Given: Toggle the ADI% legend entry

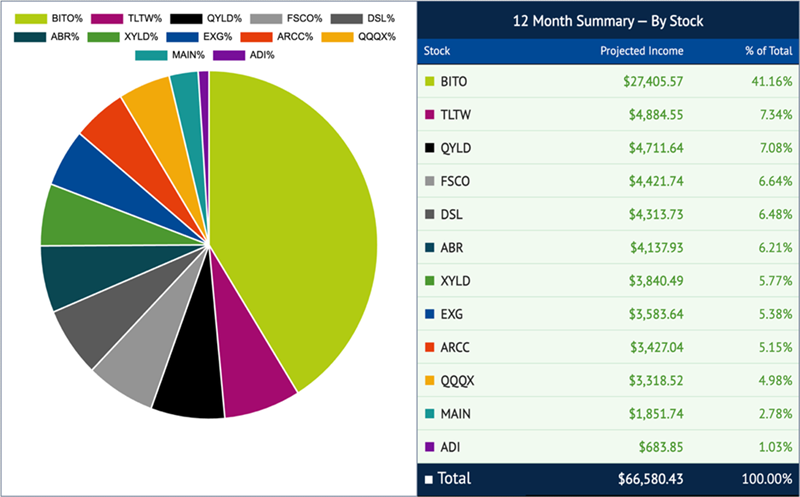Looking at the screenshot, I should coord(243,55).
